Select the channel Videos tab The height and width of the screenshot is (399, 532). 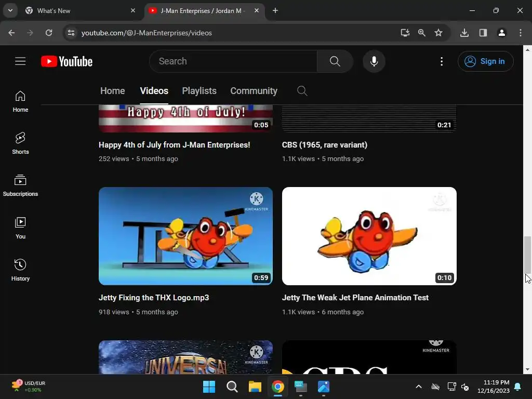[x=154, y=91]
